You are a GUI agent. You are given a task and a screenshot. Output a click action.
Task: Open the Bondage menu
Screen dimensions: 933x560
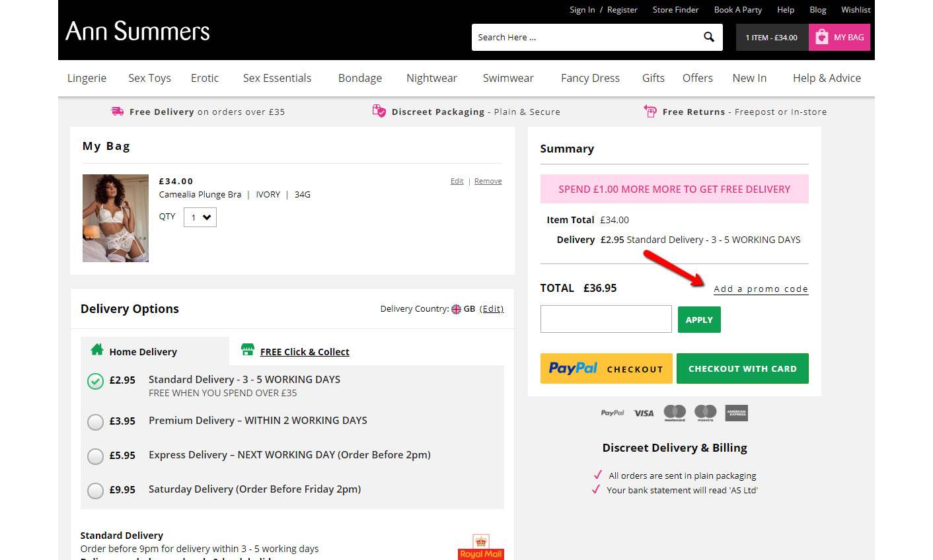(360, 78)
